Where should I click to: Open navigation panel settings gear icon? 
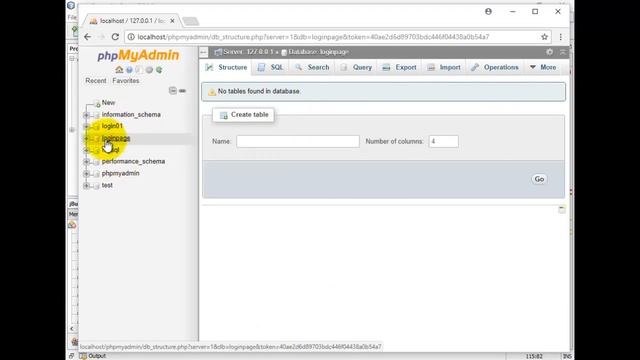[149, 70]
